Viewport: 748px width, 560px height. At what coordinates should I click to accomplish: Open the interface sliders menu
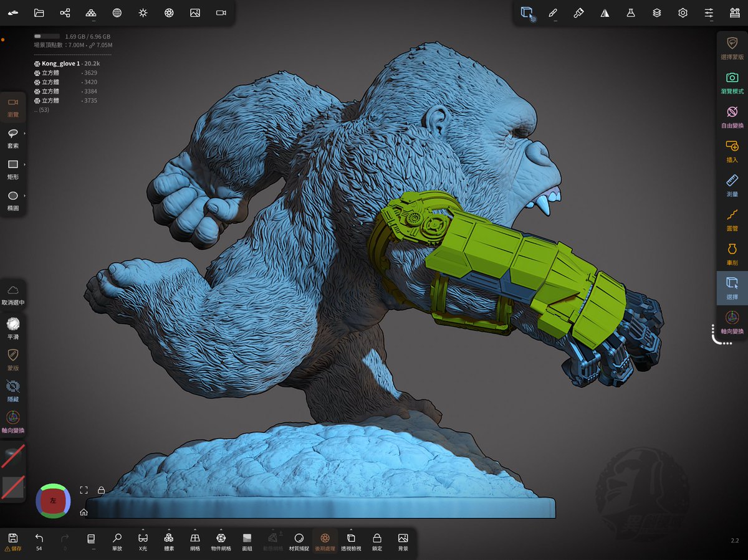(709, 12)
